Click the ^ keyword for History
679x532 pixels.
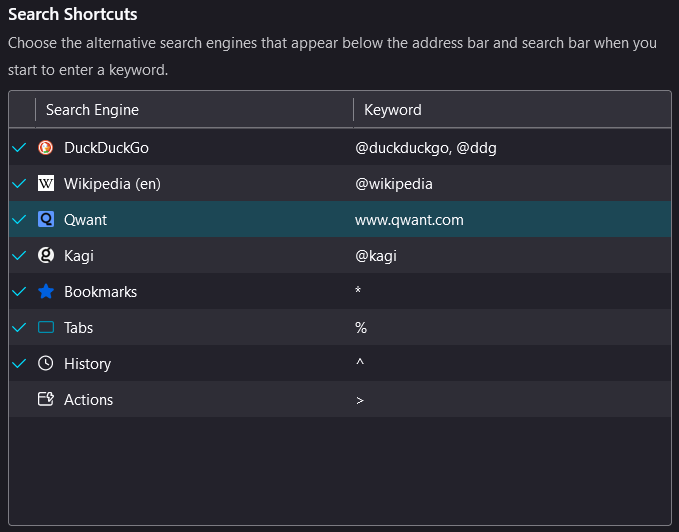[360, 362]
